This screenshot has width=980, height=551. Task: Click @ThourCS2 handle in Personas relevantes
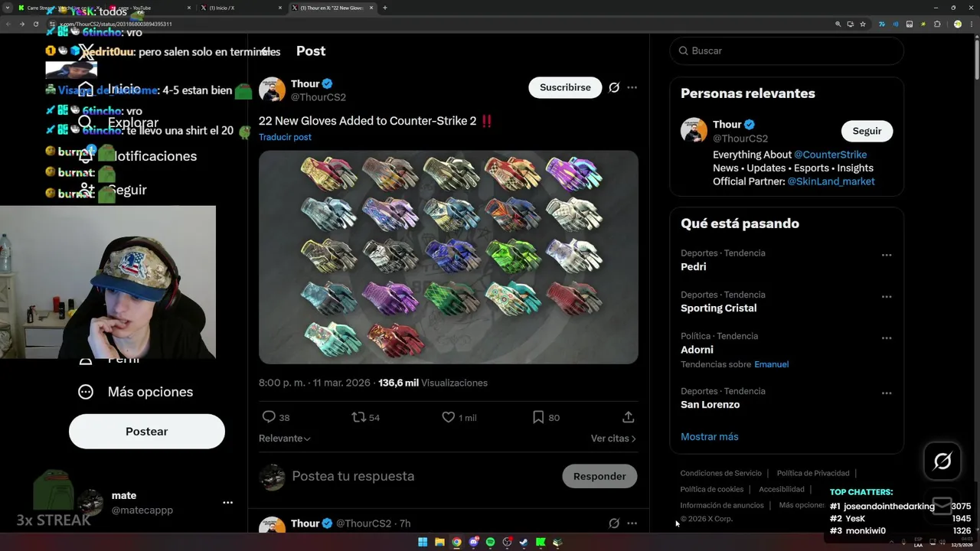740,139
